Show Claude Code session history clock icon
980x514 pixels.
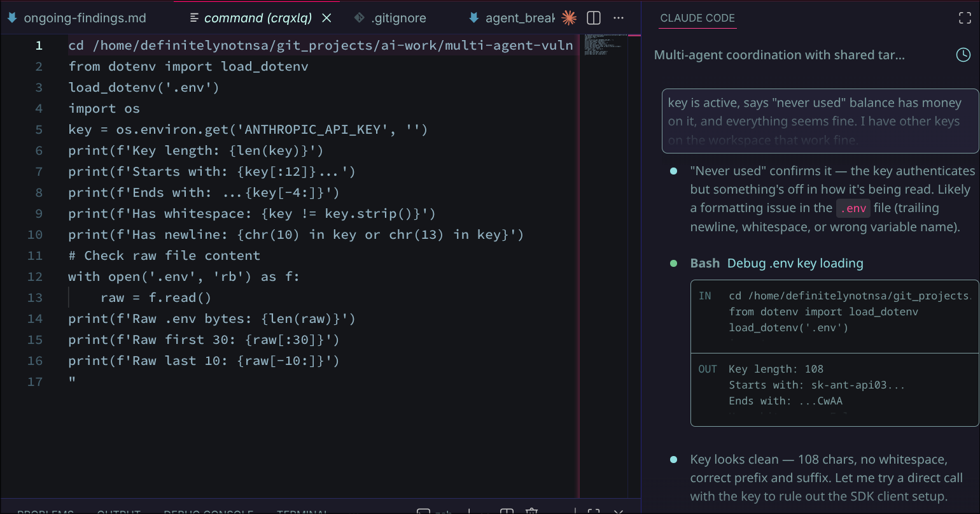coord(963,55)
